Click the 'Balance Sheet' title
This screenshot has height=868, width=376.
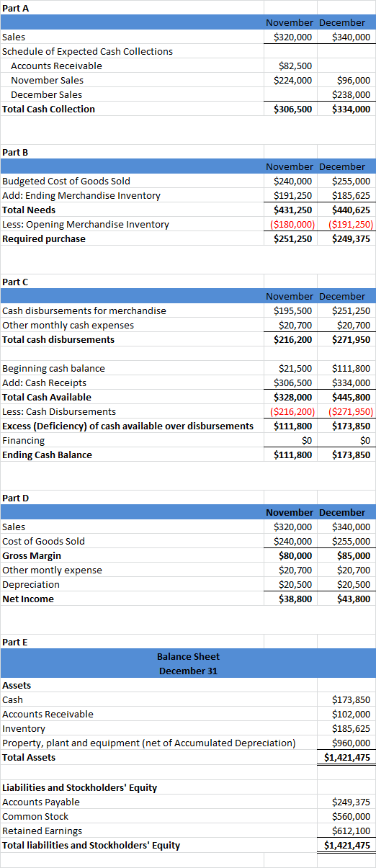[188, 656]
